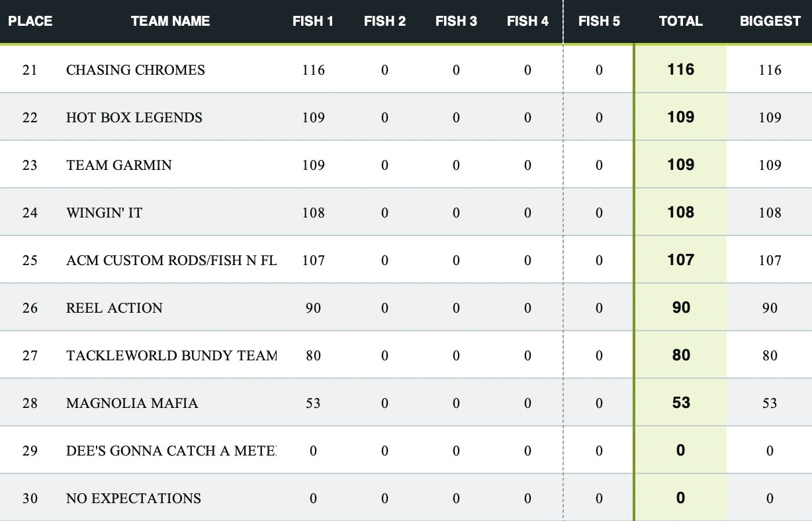812x521 pixels.
Task: Click the NO EXPECTATIONS team name
Action: pyautogui.click(x=134, y=499)
